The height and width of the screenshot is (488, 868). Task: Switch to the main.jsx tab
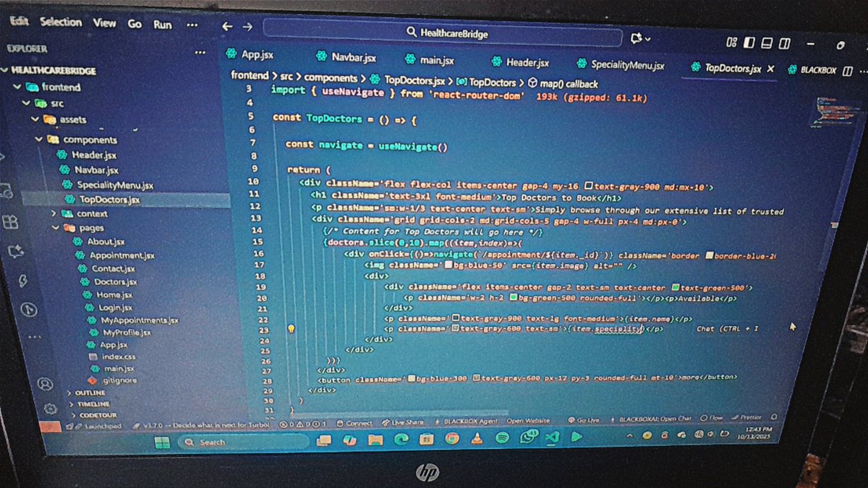[x=431, y=60]
